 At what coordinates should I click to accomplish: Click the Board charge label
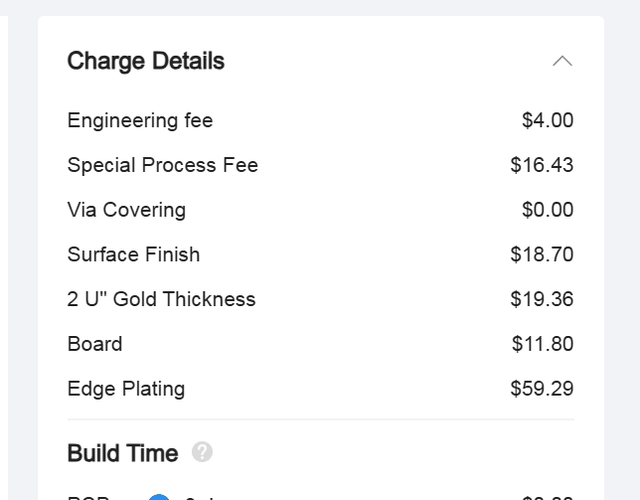coord(95,344)
